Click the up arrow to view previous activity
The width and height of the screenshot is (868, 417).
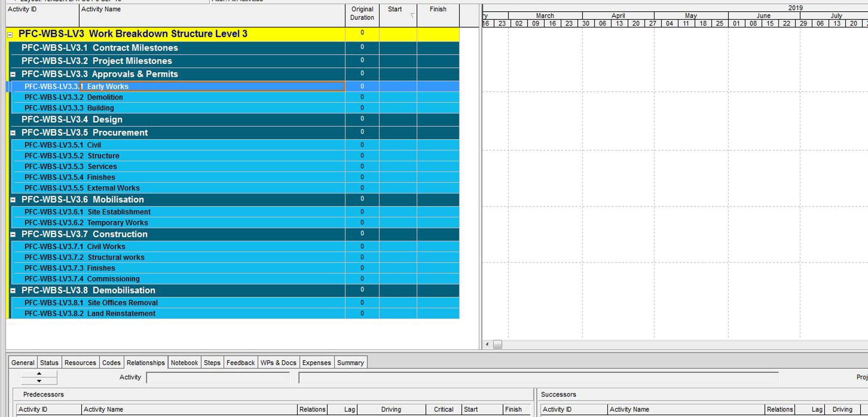(39, 374)
